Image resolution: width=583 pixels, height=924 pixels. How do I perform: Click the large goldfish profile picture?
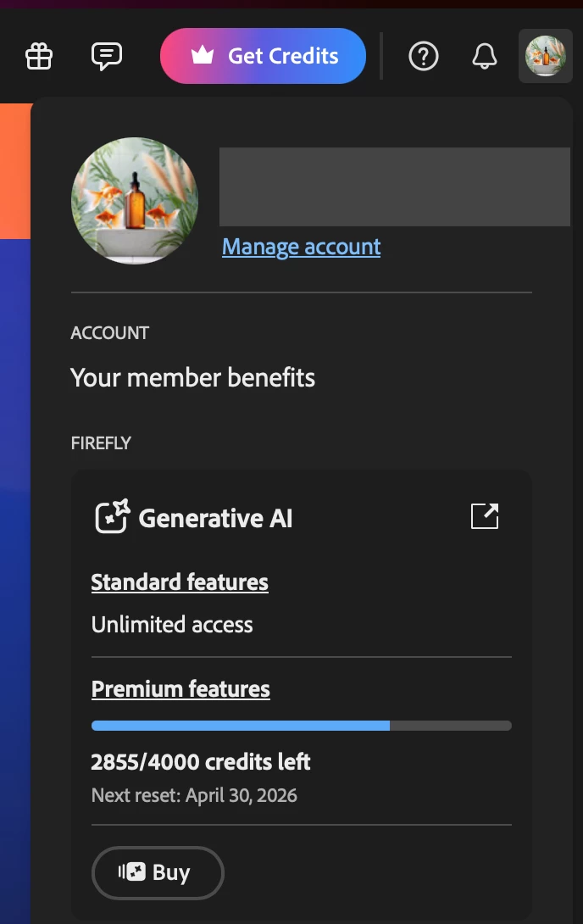(x=134, y=200)
